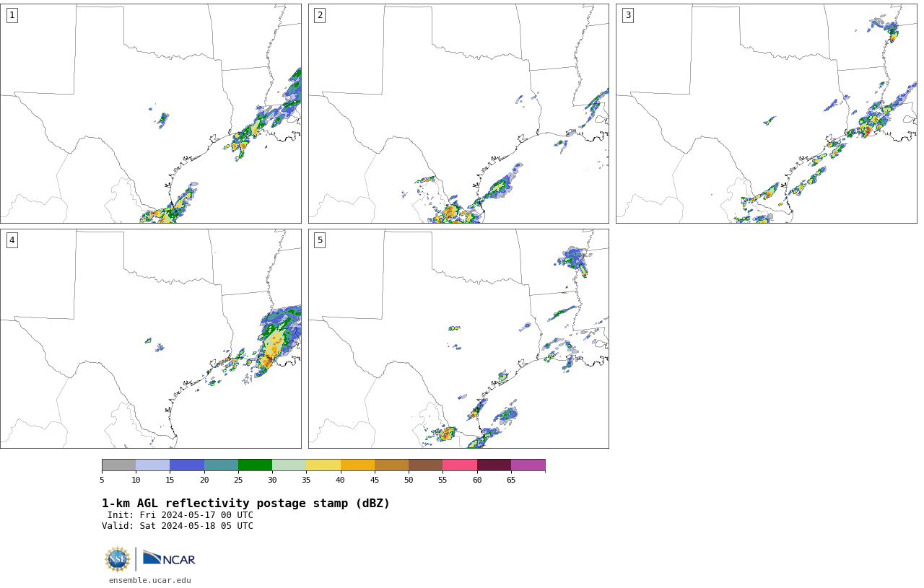Image resolution: width=924 pixels, height=588 pixels.
Task: Click the pale green 30-35 dBZ swatch
Action: [x=289, y=465]
